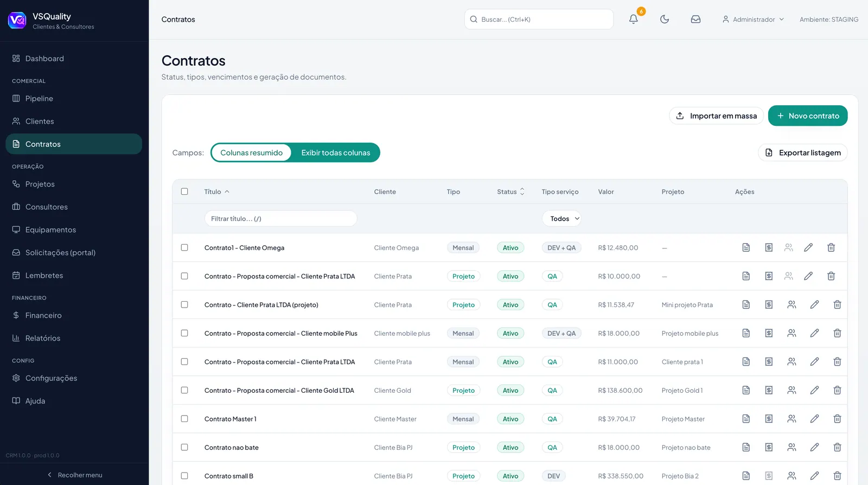
Task: Click the Filtrar título input
Action: click(280, 219)
